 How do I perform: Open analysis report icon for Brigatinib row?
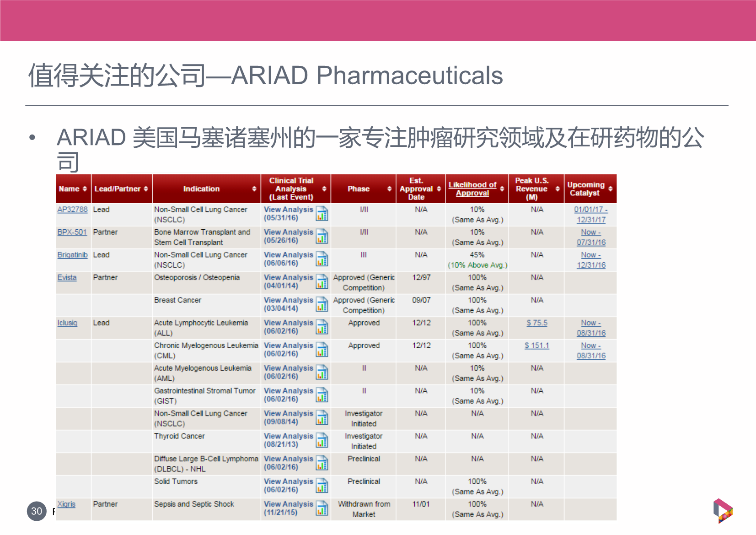click(x=322, y=259)
